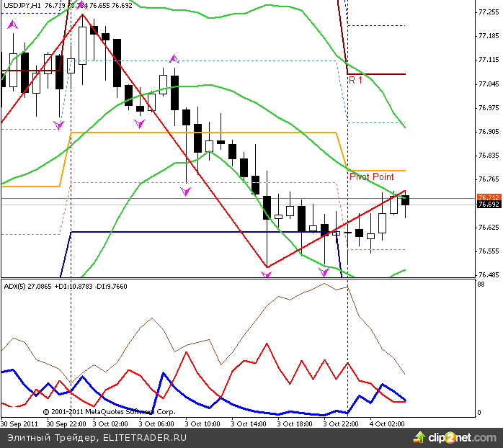Select the R 1 resistance label
This screenshot has width=503, height=448.
coord(355,81)
